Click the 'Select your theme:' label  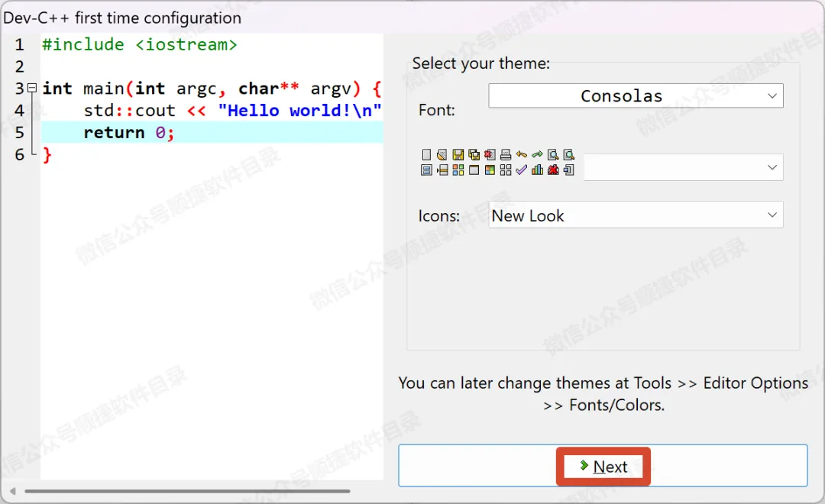[x=481, y=63]
